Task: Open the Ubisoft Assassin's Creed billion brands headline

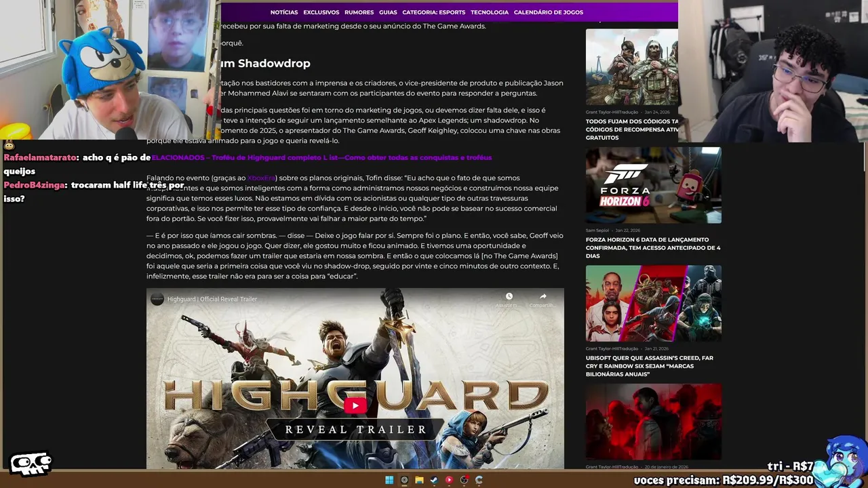Action: (650, 366)
